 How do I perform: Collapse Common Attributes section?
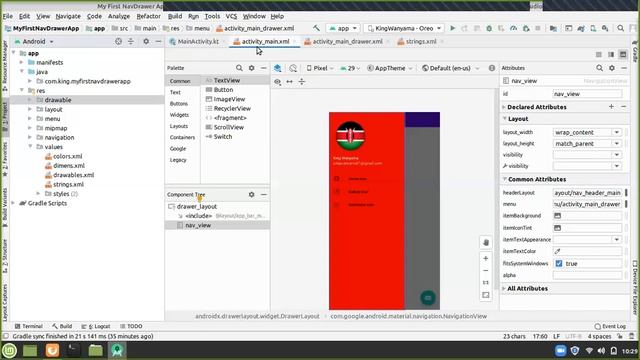[x=505, y=179]
